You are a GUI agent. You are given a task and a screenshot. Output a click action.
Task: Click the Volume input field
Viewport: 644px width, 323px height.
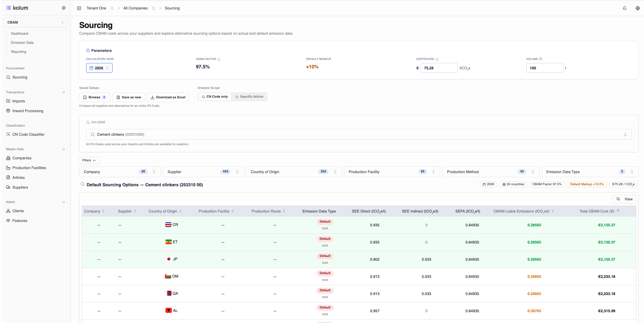pos(544,68)
